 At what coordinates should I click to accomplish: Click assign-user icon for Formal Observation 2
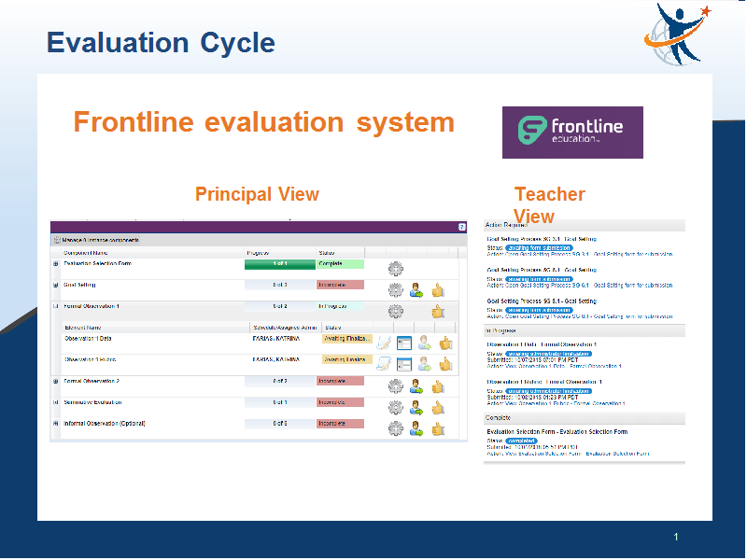(416, 386)
